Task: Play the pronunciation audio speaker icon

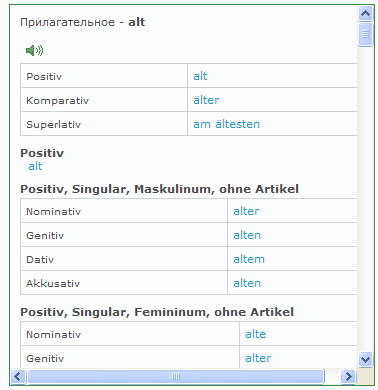Action: (x=34, y=50)
